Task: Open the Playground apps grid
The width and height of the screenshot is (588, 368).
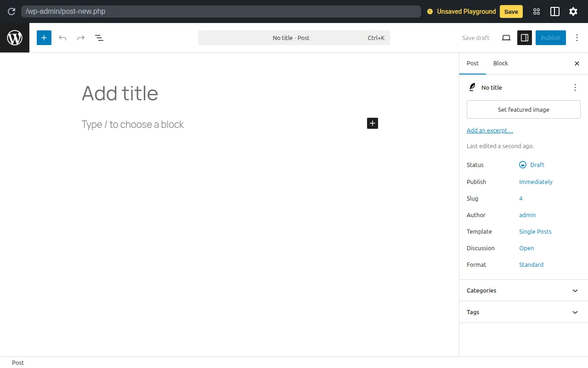Action: (x=536, y=11)
